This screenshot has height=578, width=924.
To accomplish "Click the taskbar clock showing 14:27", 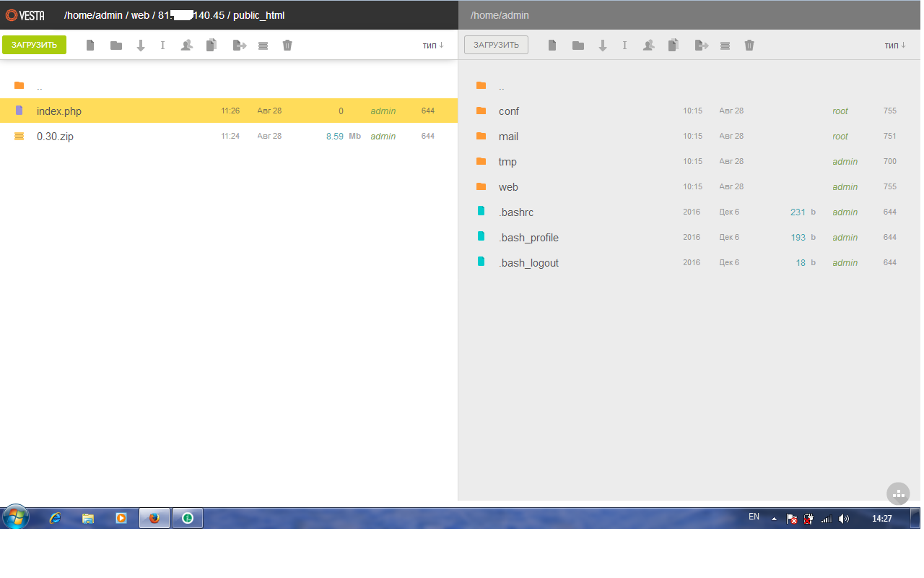I will [x=882, y=518].
